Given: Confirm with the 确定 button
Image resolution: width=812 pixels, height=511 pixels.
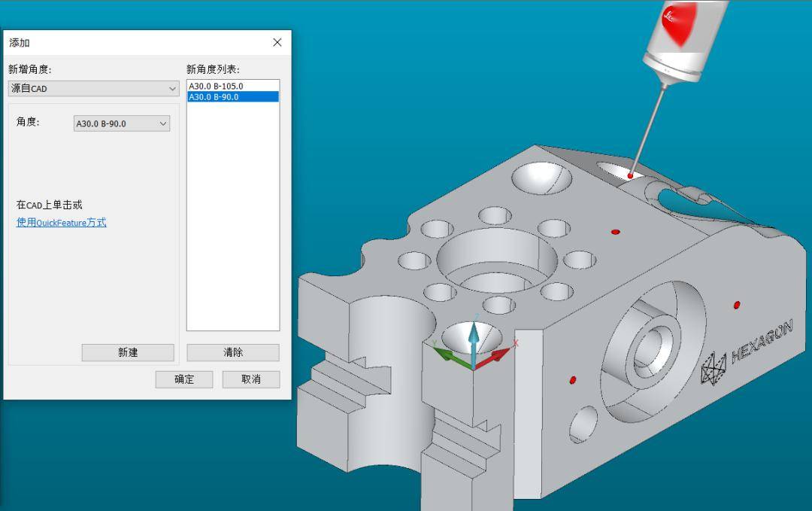Looking at the screenshot, I should pos(184,379).
